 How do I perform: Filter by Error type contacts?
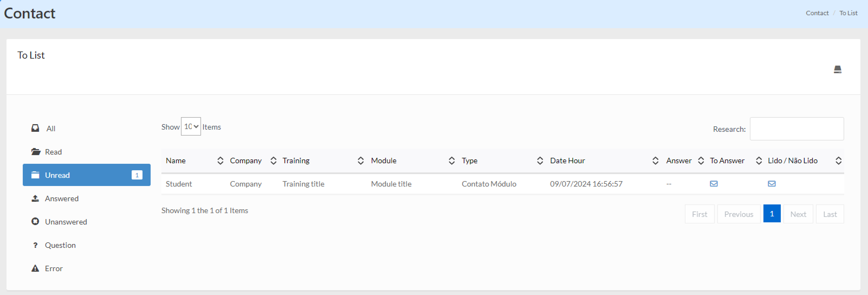pyautogui.click(x=54, y=268)
